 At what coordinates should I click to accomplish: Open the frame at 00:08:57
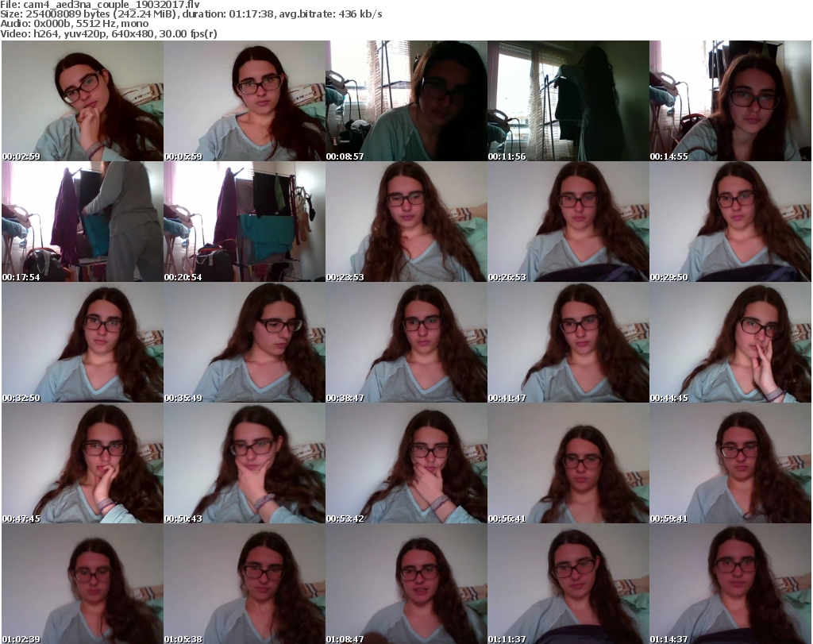[406, 101]
